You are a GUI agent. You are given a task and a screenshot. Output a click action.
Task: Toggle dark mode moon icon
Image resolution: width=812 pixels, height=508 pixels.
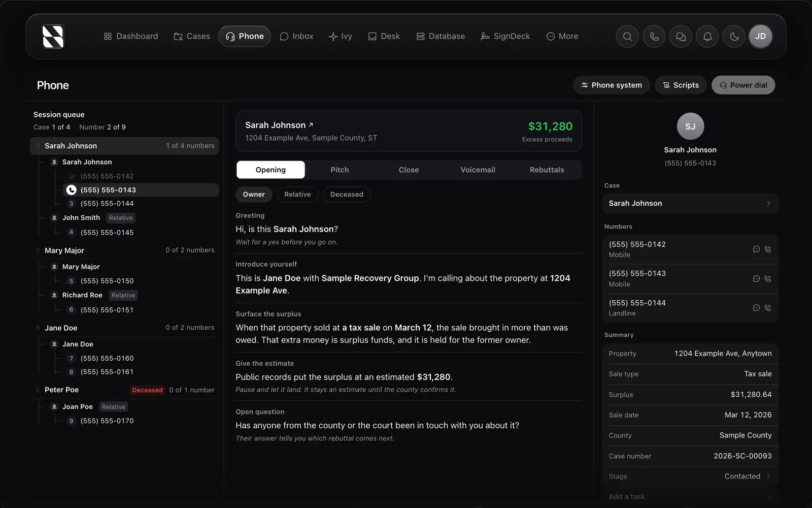(x=734, y=37)
